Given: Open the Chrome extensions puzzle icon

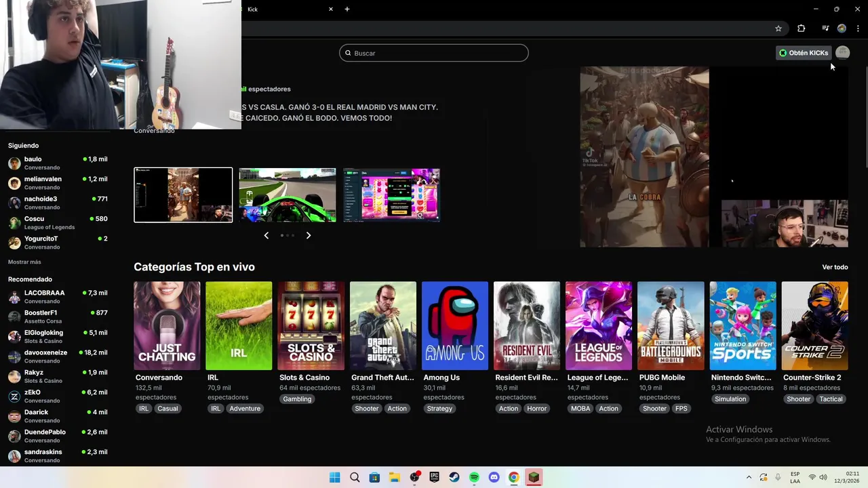Looking at the screenshot, I should [801, 28].
